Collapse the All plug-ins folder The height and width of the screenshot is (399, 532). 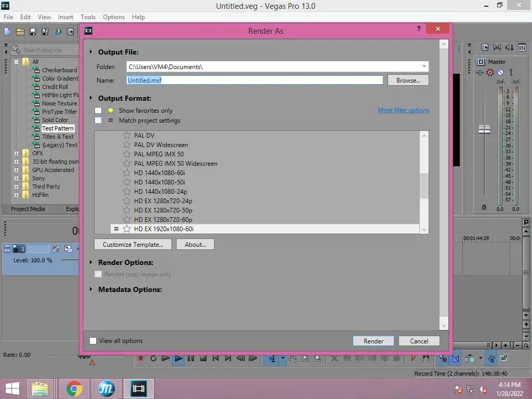click(x=16, y=62)
